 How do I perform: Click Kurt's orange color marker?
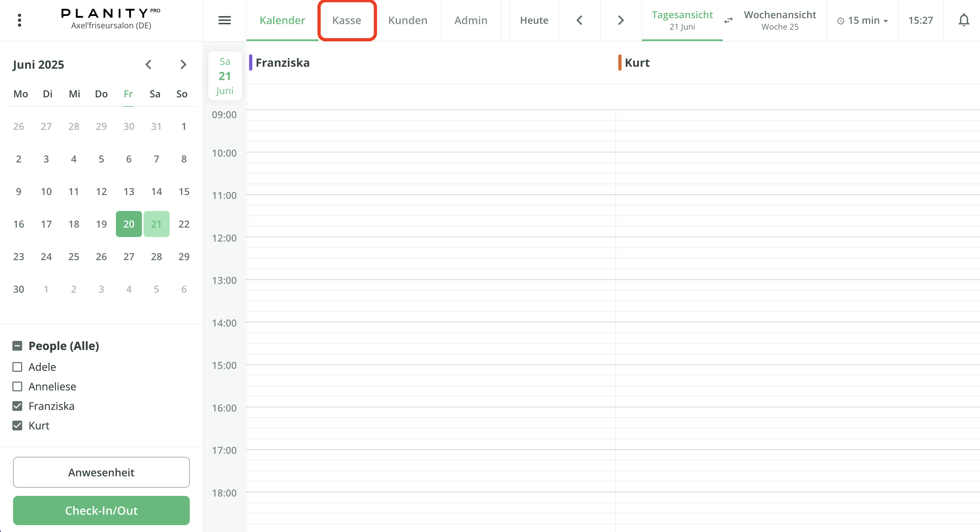pyautogui.click(x=620, y=62)
